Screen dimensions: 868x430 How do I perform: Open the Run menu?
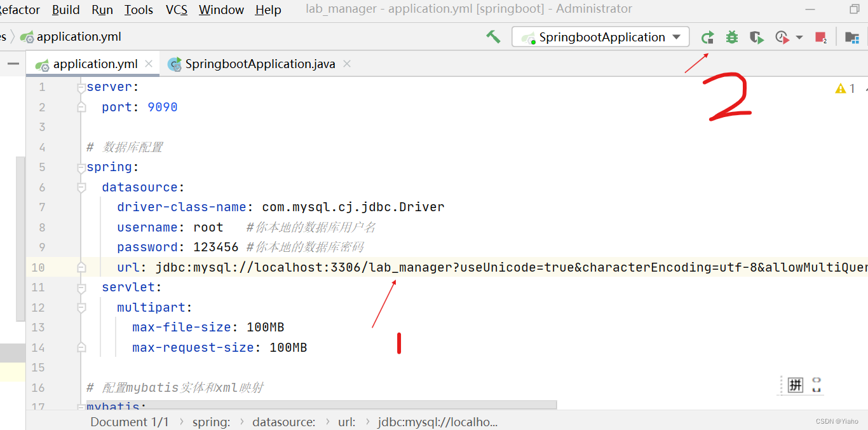[102, 10]
